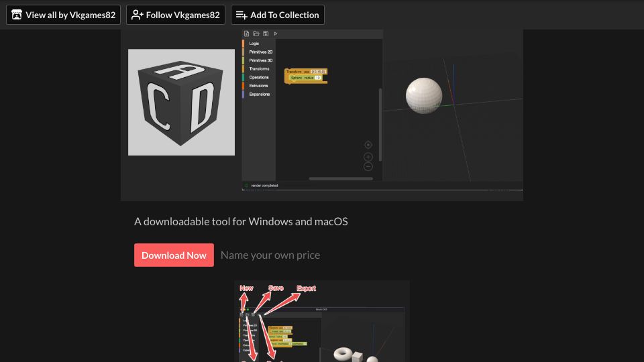Viewport: 644px width, 362px height.
Task: Click the CAD cube logo in the banner
Action: pyautogui.click(x=182, y=102)
